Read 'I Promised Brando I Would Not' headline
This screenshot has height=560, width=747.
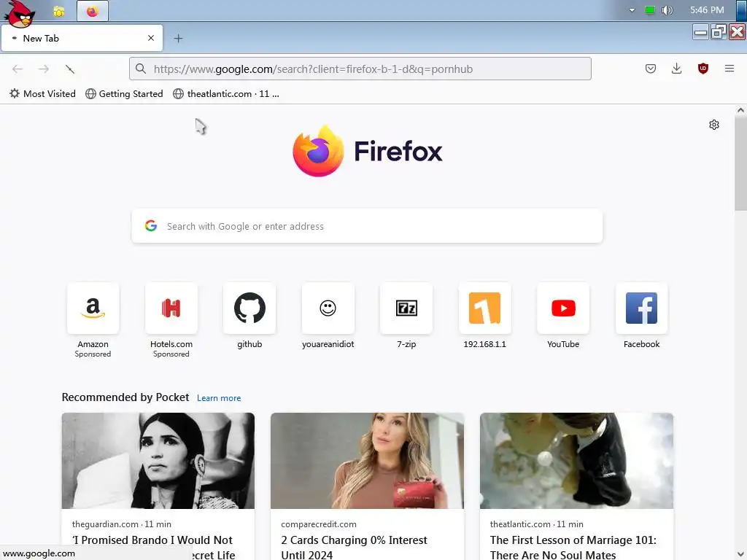tap(152, 540)
